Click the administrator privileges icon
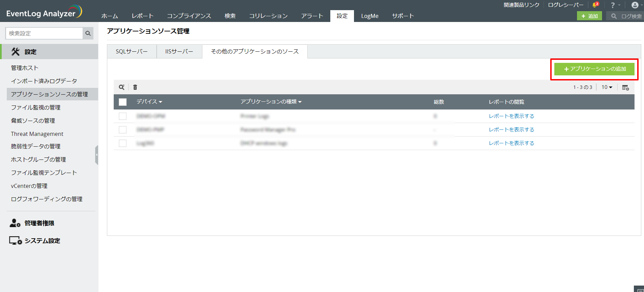The image size is (644, 292). point(15,223)
